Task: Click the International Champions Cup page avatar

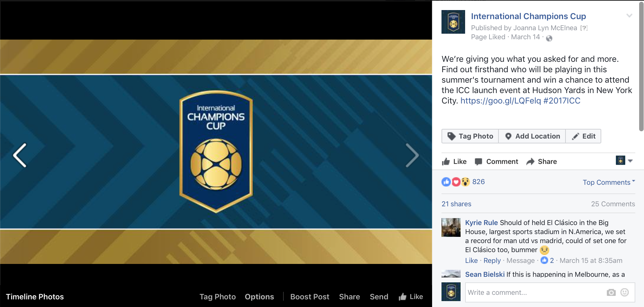Action: pyautogui.click(x=453, y=22)
